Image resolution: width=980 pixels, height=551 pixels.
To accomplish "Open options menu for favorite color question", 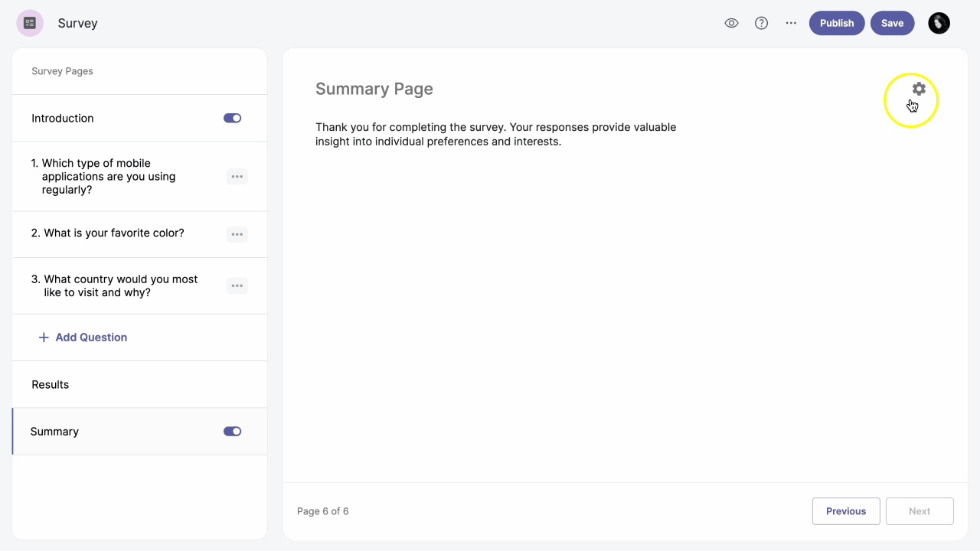I will pyautogui.click(x=237, y=234).
